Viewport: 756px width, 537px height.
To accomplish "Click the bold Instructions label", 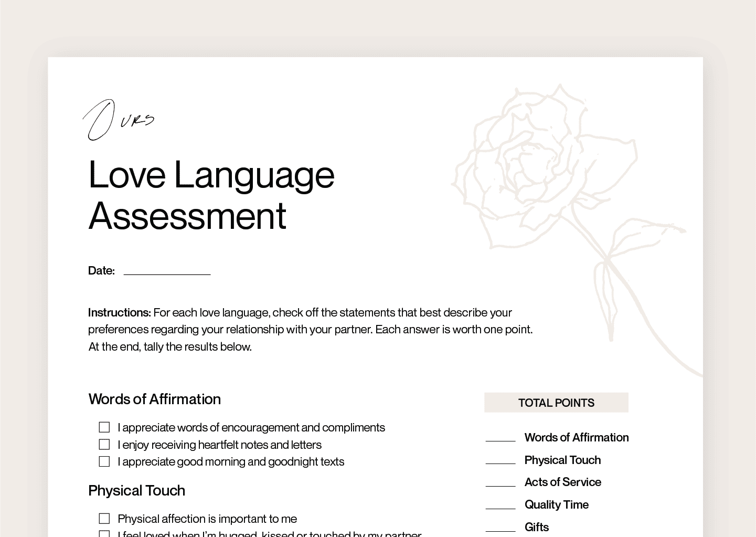I will 119,312.
